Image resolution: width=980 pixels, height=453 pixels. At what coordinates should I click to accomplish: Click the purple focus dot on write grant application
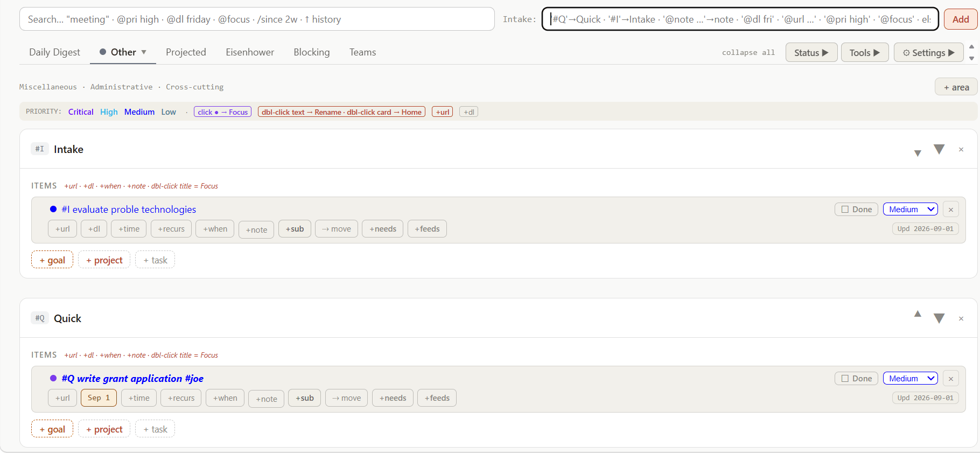click(x=53, y=378)
